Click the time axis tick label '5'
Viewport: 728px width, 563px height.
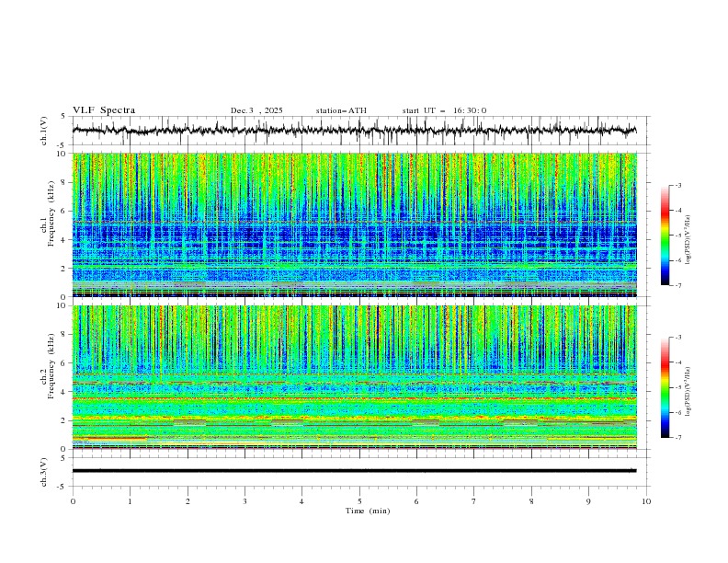click(359, 501)
